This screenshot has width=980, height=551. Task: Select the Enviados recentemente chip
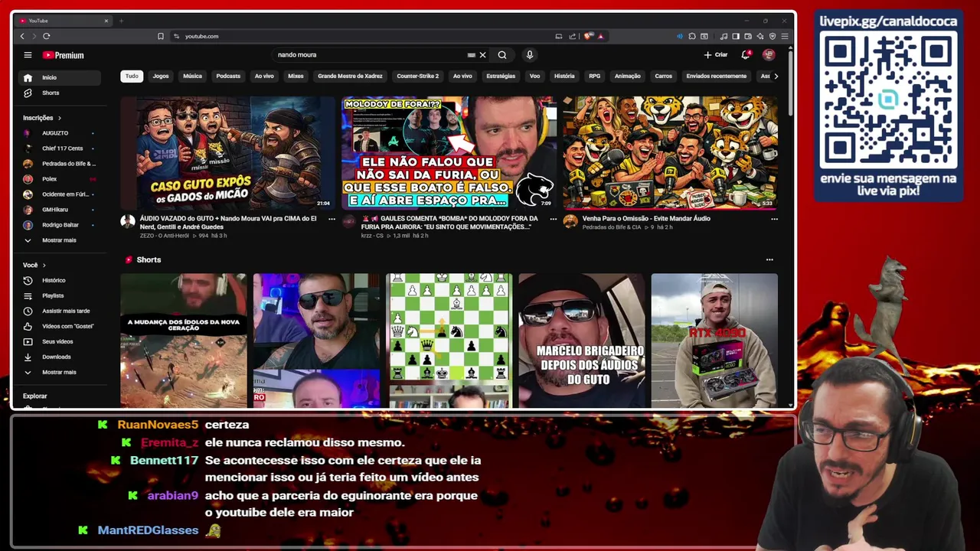coord(716,76)
